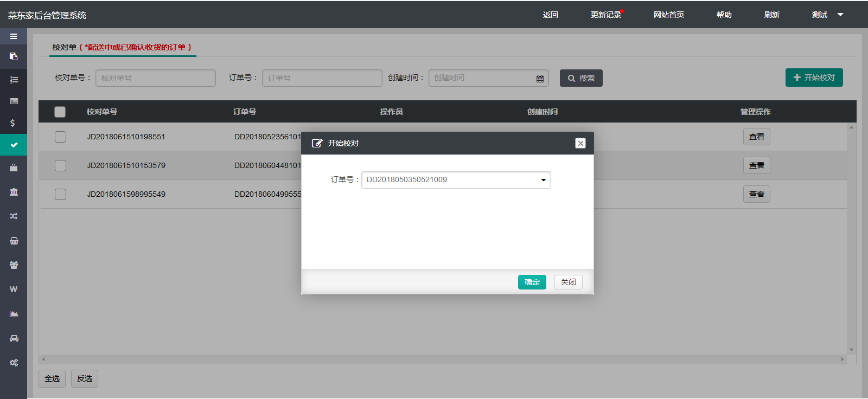Open the 订单号 dropdown in the dialog
868x399 pixels.
(456, 180)
